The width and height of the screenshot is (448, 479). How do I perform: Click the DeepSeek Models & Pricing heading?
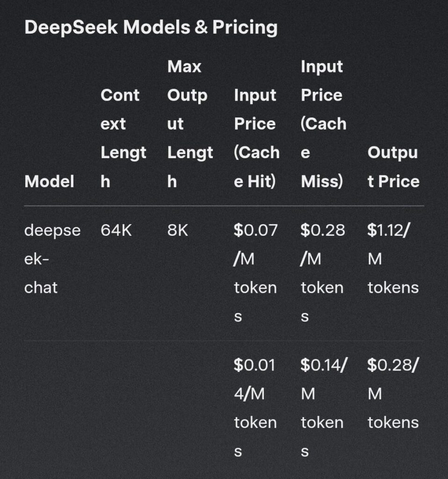coord(151,28)
